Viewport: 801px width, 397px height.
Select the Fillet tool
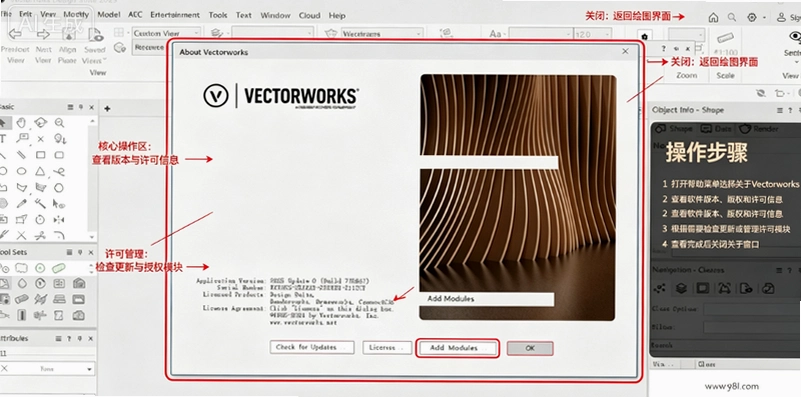coord(59,236)
